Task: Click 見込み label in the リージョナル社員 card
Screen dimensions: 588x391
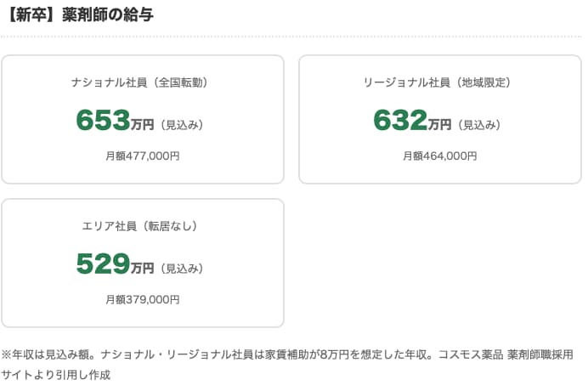Action: pos(478,125)
